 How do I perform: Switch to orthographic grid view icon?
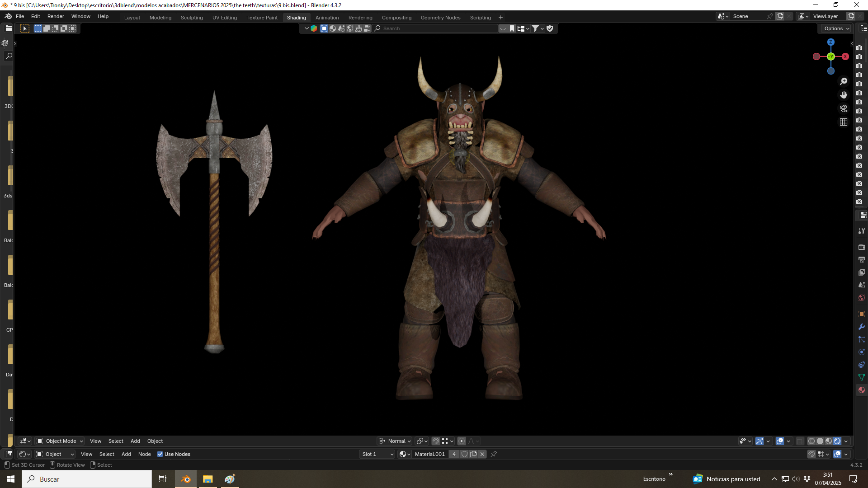click(x=844, y=122)
